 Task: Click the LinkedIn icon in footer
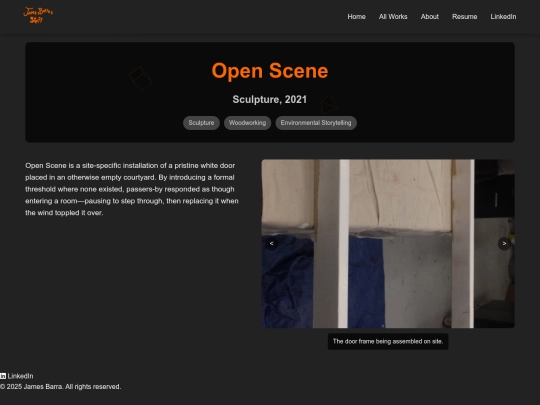(x=3, y=376)
